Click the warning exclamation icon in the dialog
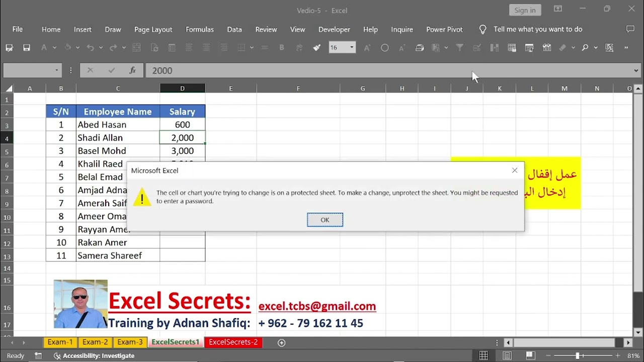This screenshot has height=362, width=644. (x=142, y=198)
